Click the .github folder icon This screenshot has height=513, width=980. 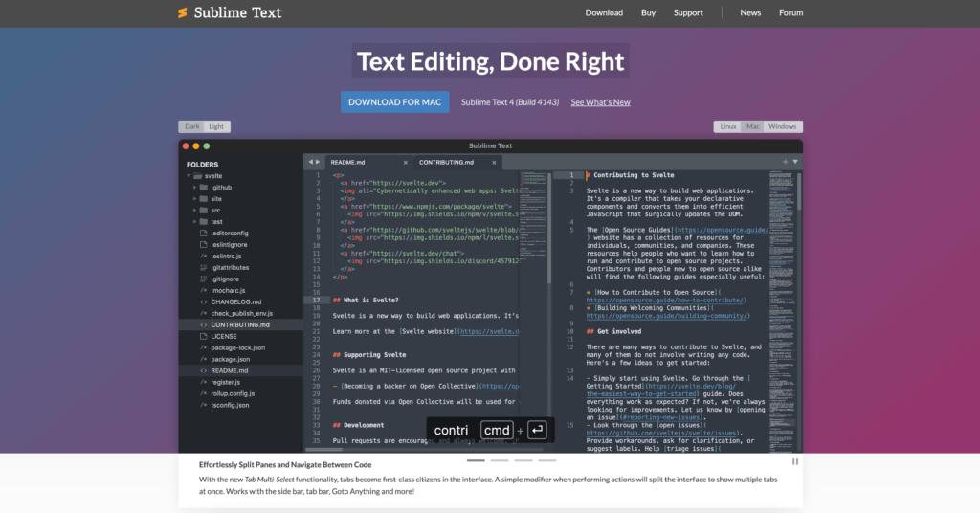203,188
